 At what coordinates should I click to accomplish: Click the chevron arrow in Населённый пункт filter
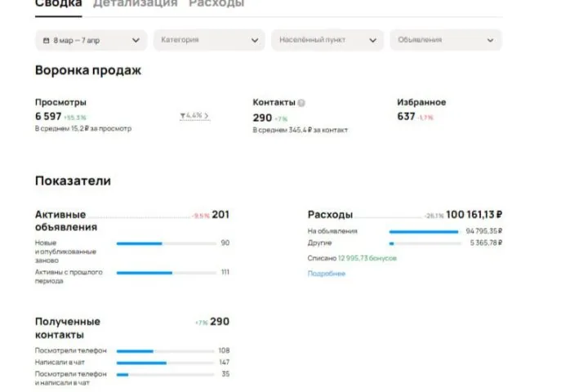tap(372, 40)
